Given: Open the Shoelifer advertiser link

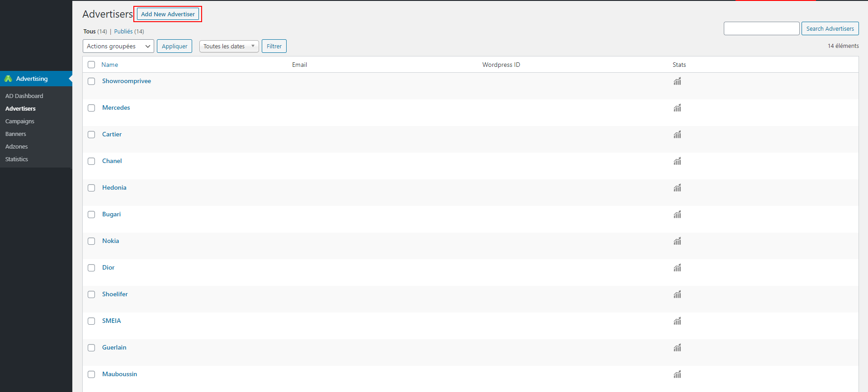Looking at the screenshot, I should pyautogui.click(x=115, y=294).
